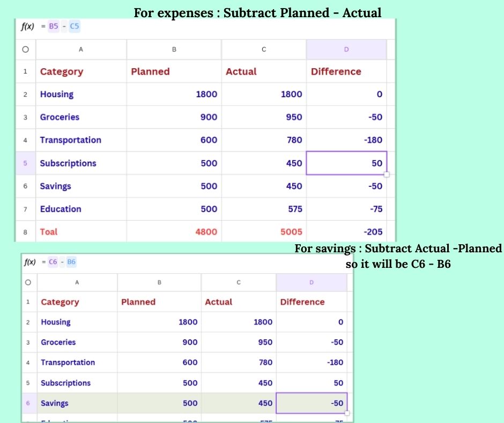Click the select-all circle in the bottom spreadsheet
This screenshot has height=423, width=504.
[28, 282]
